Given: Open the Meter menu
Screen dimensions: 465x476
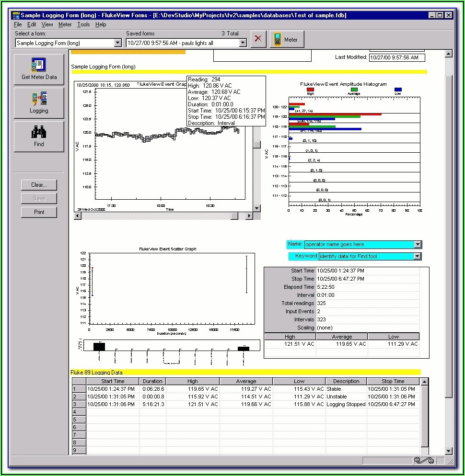Looking at the screenshot, I should tap(65, 24).
